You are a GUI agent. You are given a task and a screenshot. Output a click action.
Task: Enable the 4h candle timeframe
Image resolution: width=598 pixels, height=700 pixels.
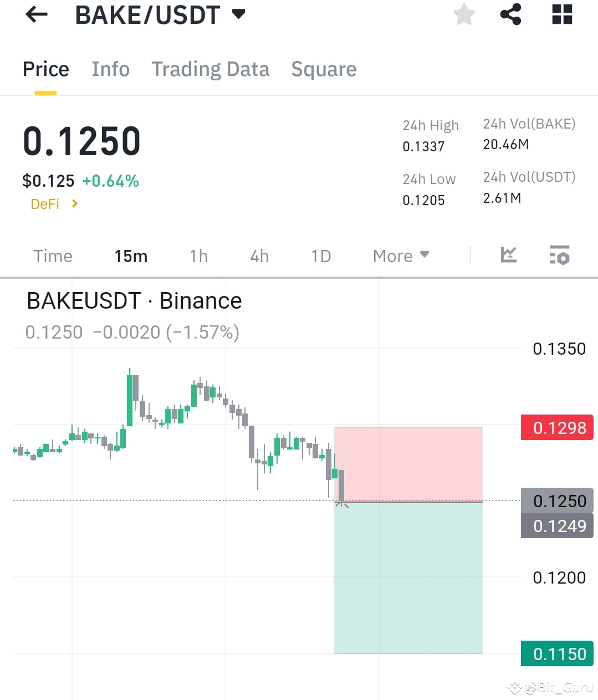tap(258, 256)
